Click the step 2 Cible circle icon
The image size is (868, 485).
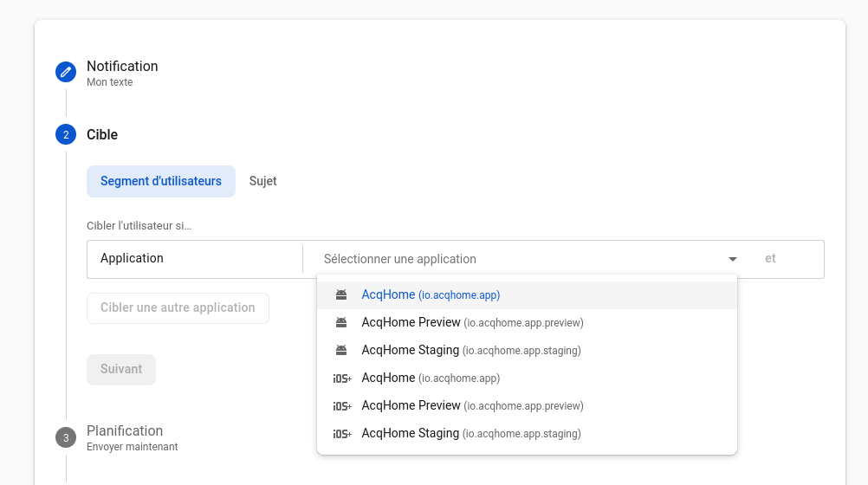pos(66,134)
